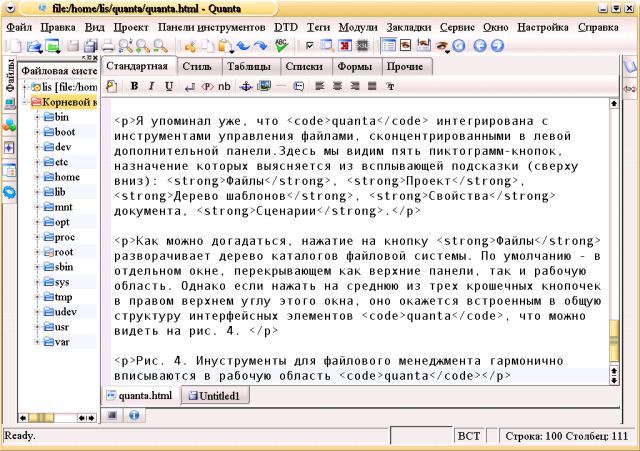Viewport: 640px width, 451px height.
Task: Insert an image tag using picture icon
Action: coord(264,86)
